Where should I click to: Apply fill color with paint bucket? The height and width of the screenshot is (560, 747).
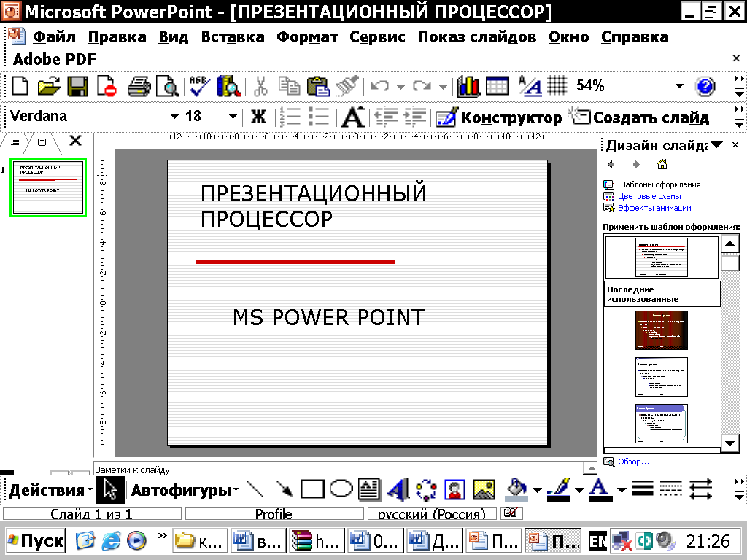pyautogui.click(x=517, y=489)
